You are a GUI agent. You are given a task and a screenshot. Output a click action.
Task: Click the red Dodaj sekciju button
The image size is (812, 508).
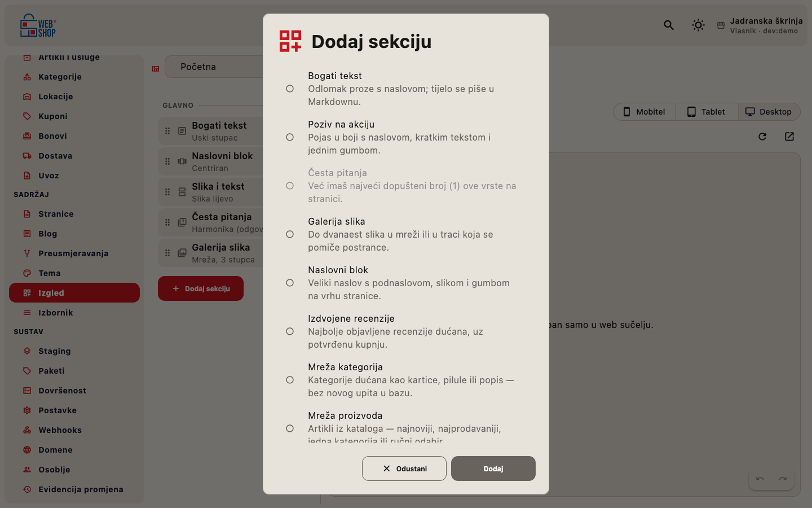pos(201,288)
